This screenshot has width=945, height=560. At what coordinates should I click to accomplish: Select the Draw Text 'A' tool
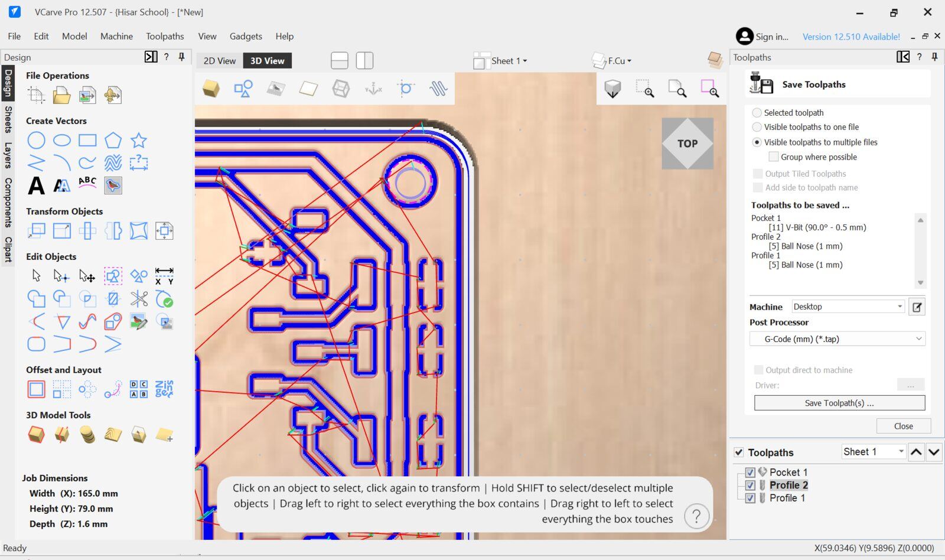coord(36,185)
